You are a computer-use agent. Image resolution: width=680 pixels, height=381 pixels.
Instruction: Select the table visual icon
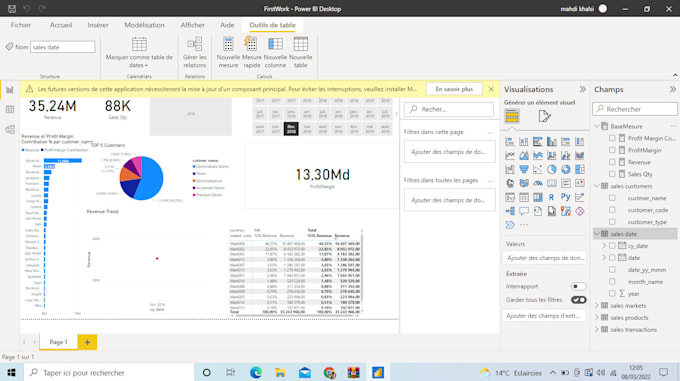pyautogui.click(x=524, y=197)
